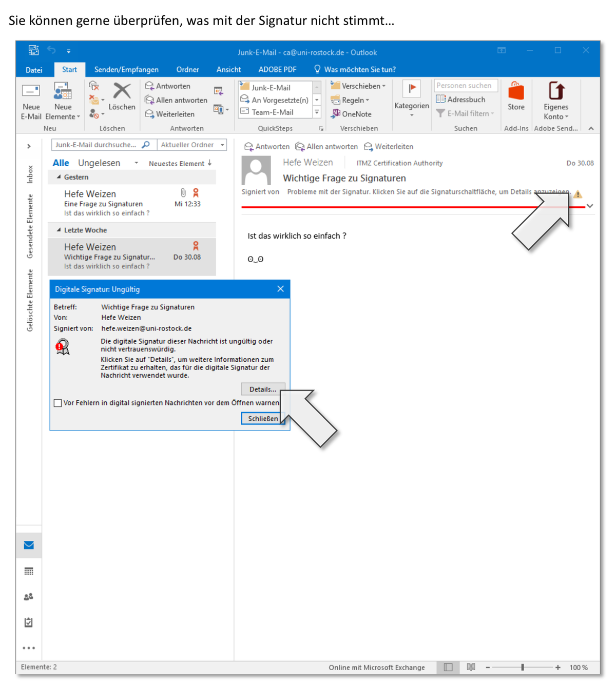This screenshot has width=616, height=685.
Task: Show more navigation options (three dots)
Action: (29, 648)
